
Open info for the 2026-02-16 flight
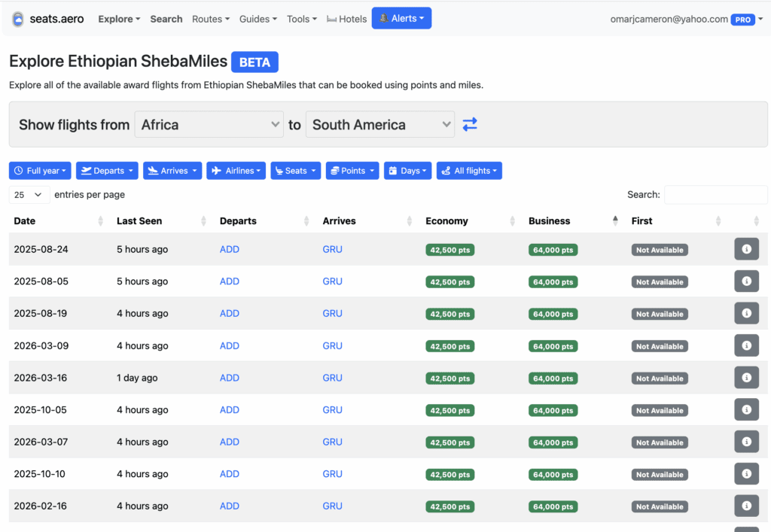[x=746, y=506]
